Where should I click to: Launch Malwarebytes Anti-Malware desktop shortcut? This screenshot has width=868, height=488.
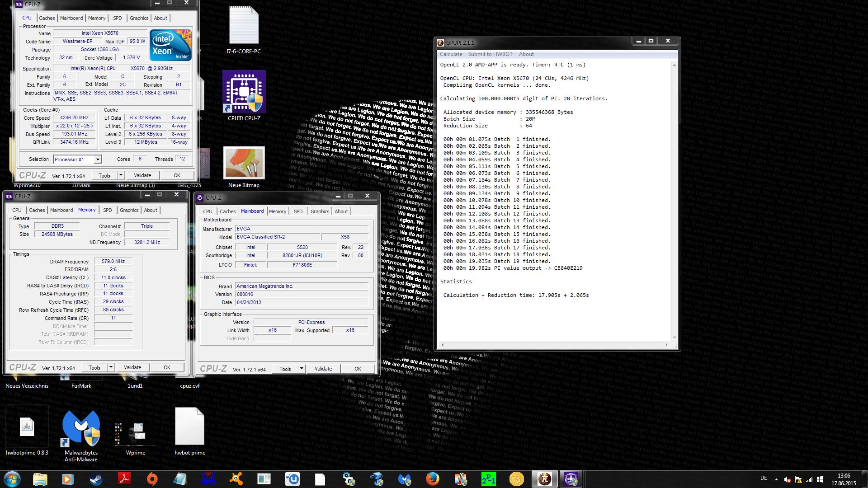[81, 436]
